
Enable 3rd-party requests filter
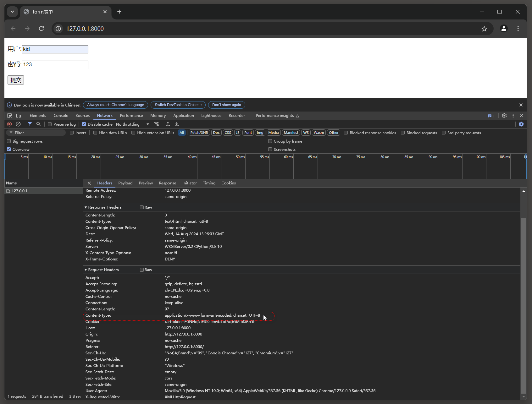[444, 133]
